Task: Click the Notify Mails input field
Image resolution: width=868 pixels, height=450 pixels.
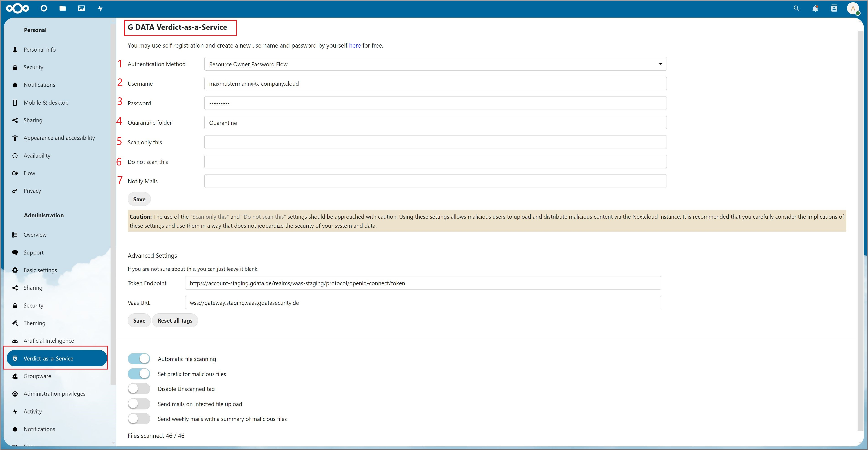Action: (435, 181)
